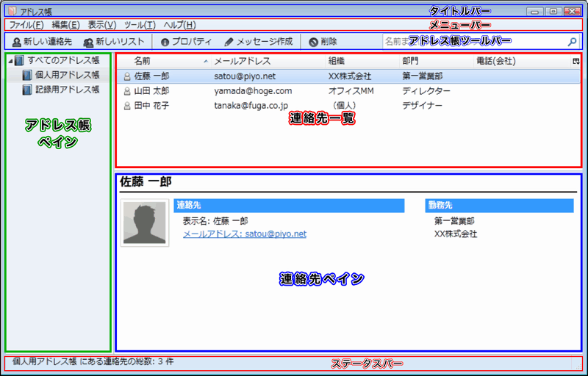Viewport: 588px width, 376px height.
Task: Click the New Contact (新しい連絡先) button
Action: tap(42, 42)
